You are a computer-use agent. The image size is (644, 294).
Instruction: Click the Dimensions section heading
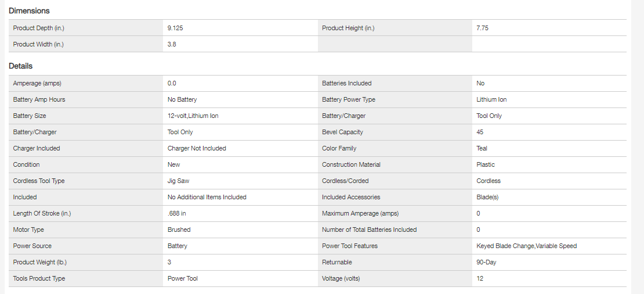[x=29, y=10]
